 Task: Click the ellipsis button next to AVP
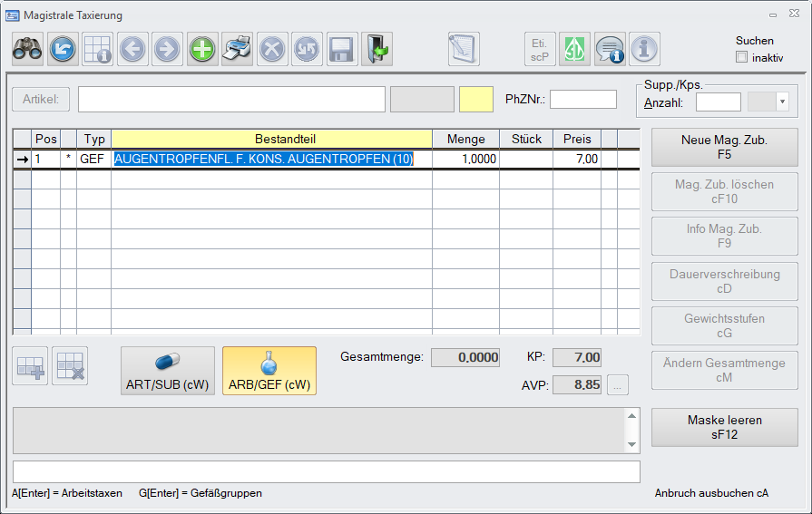pyautogui.click(x=617, y=384)
